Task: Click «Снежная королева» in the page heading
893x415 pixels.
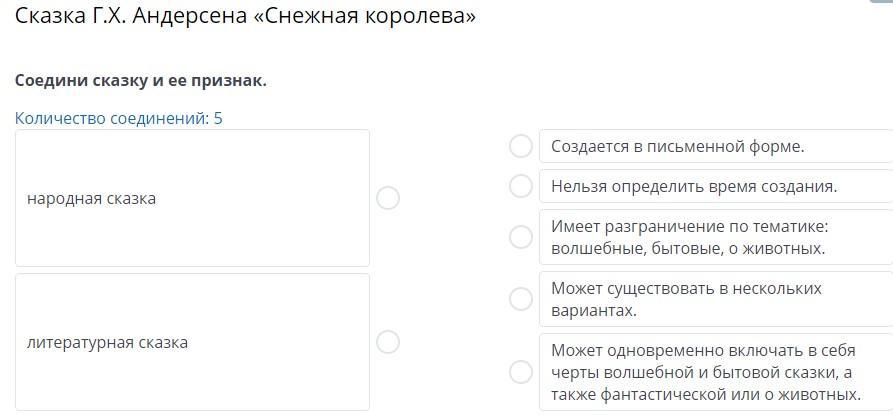Action: 372,17
